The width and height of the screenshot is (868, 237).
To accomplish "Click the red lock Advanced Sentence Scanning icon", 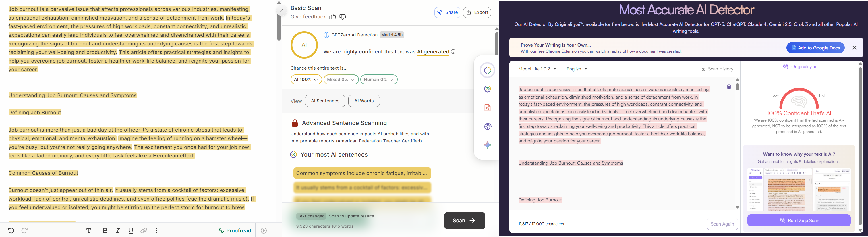I will pos(295,123).
